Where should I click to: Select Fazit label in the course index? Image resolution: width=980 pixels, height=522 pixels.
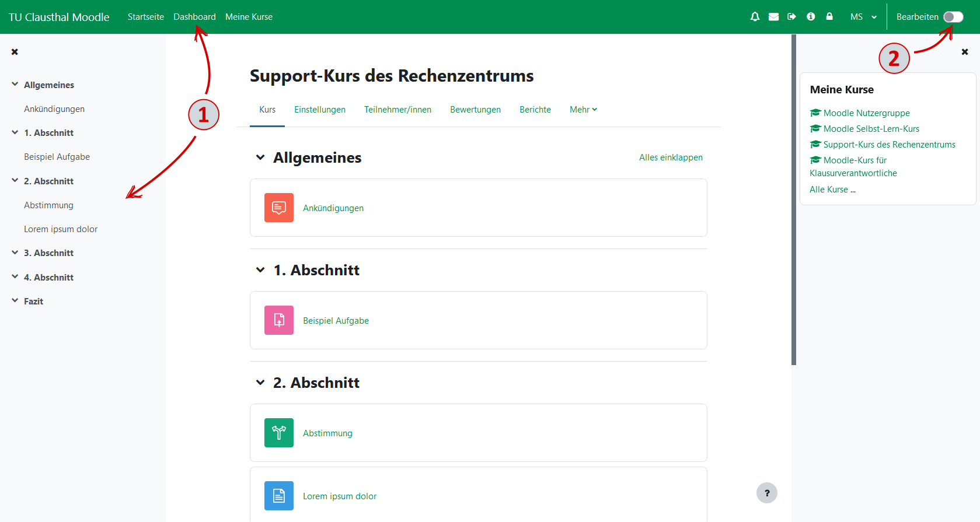tap(33, 302)
